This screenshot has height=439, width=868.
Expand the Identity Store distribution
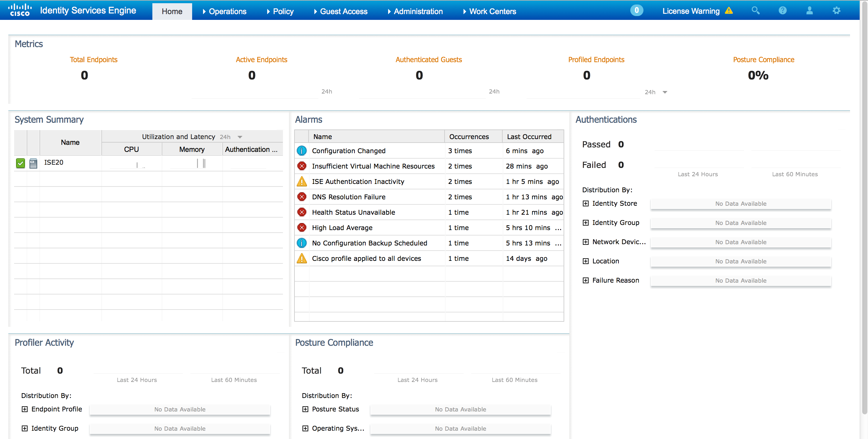(x=586, y=204)
